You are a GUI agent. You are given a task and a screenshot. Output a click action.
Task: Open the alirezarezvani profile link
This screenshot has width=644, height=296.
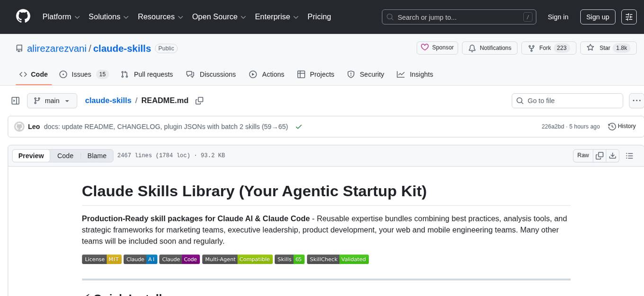tap(56, 48)
